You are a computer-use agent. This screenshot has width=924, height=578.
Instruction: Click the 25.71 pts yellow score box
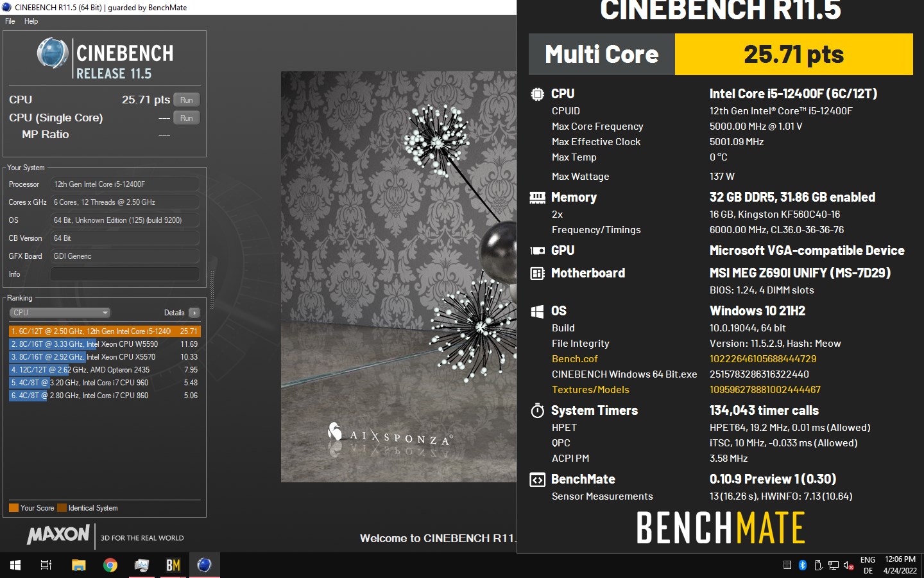[794, 55]
